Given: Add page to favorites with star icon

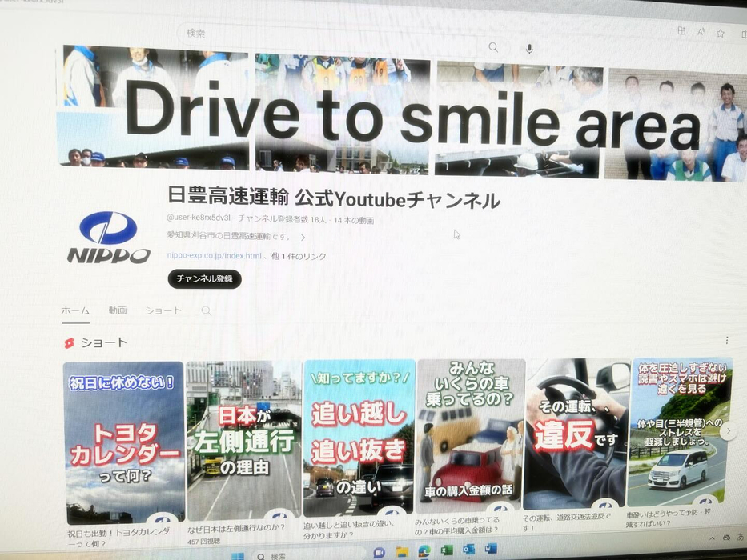Looking at the screenshot, I should coord(721,33).
